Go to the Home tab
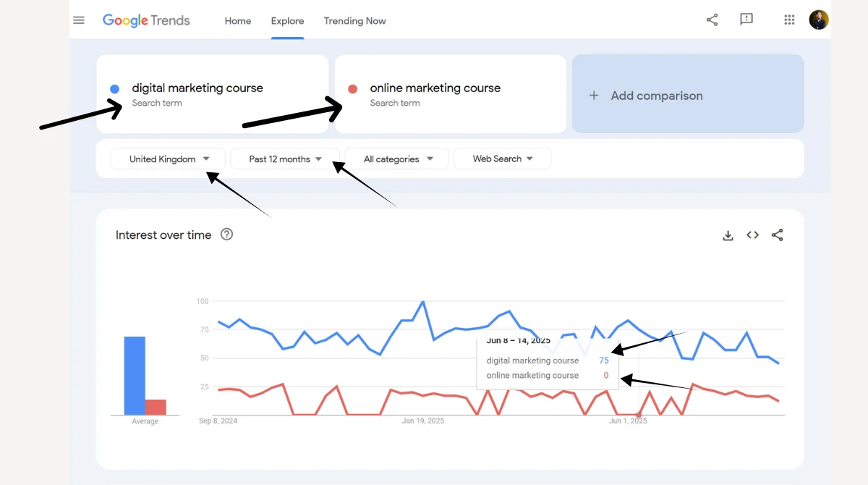868x485 pixels. [x=238, y=21]
